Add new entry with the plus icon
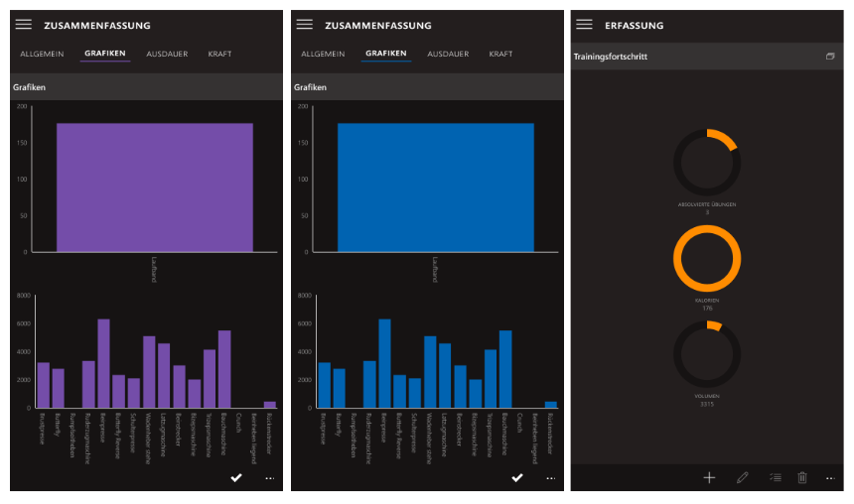854x504 pixels. [x=709, y=478]
